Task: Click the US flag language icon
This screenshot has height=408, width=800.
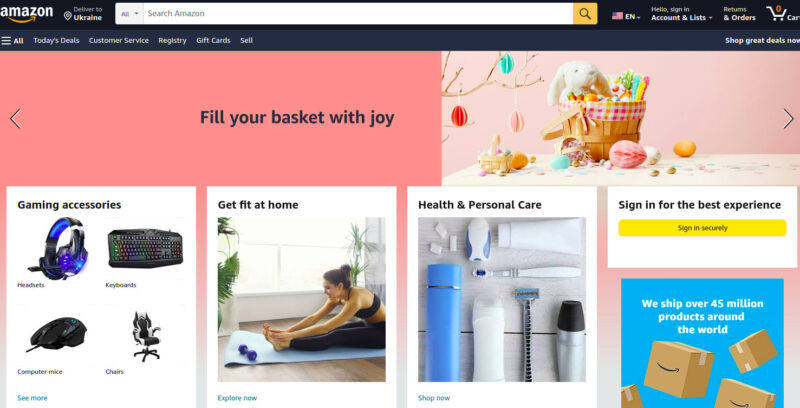Action: 617,16
